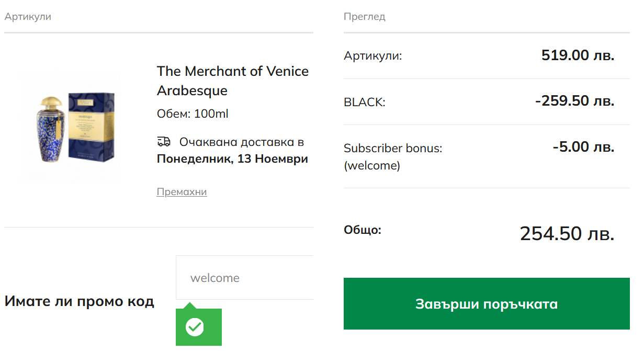644x351 pixels.
Task: Select the Артикули section header on left
Action: click(28, 17)
